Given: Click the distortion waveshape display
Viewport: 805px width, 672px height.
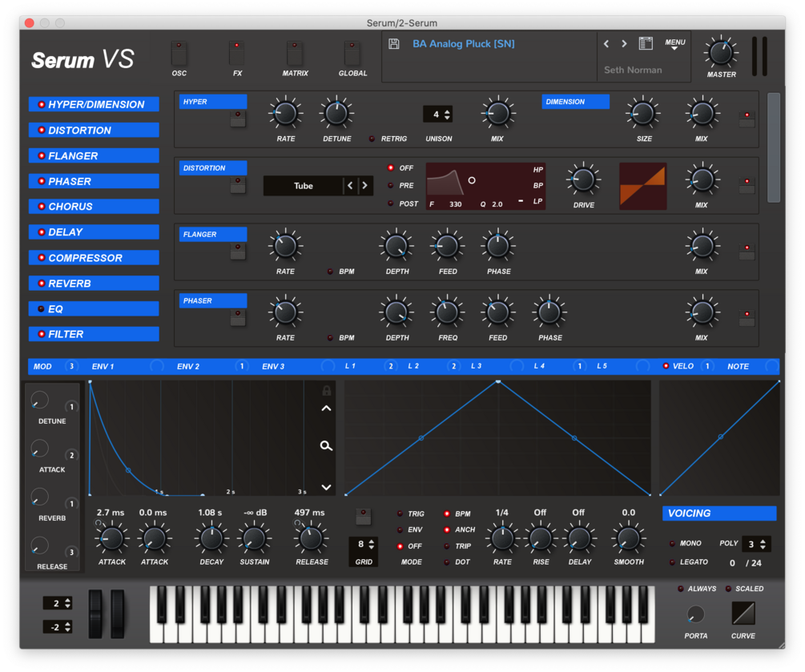Looking at the screenshot, I should click(x=642, y=186).
